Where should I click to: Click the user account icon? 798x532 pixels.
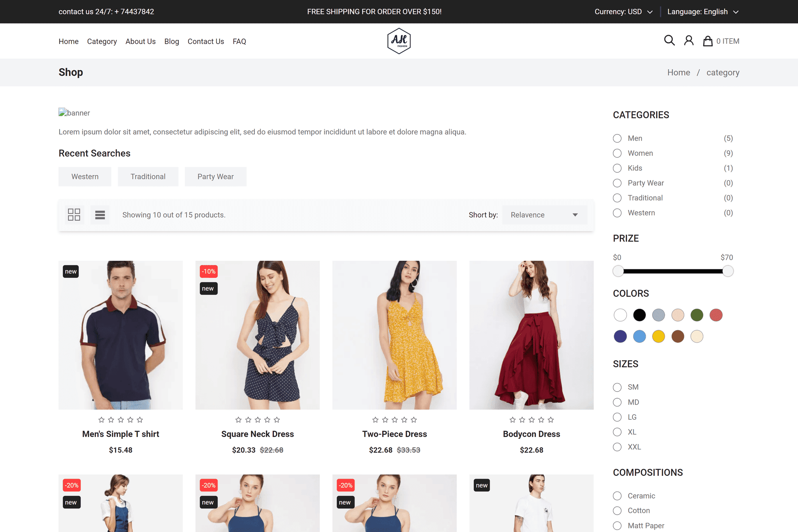point(689,41)
